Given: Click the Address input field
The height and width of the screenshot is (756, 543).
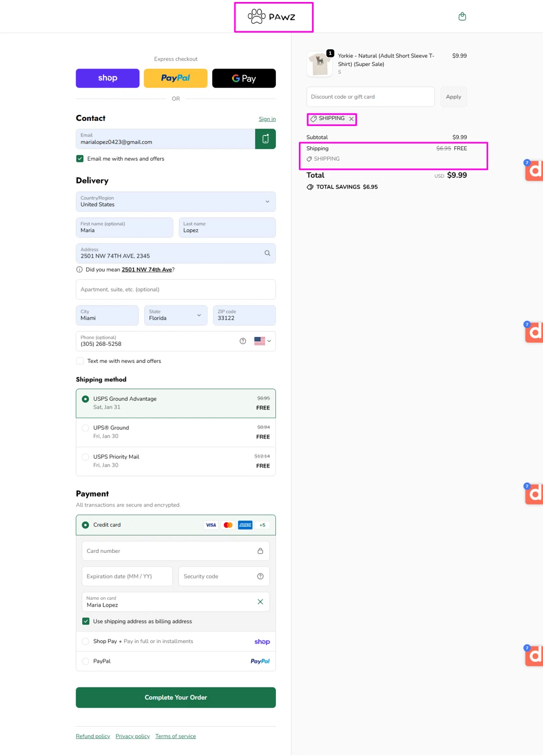Looking at the screenshot, I should coord(176,253).
